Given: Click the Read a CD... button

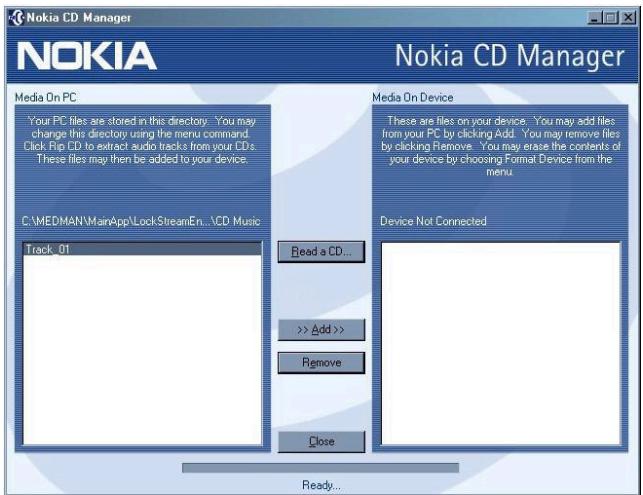Looking at the screenshot, I should pos(321,251).
